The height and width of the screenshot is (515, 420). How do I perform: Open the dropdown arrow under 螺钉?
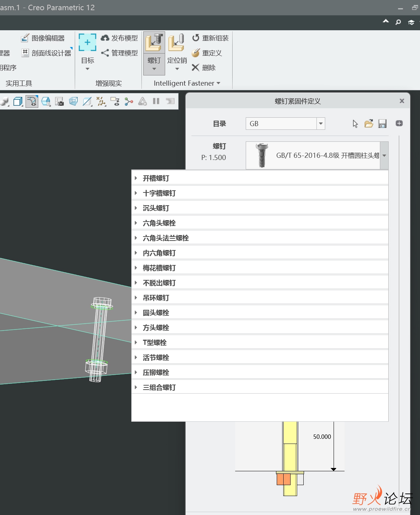154,69
